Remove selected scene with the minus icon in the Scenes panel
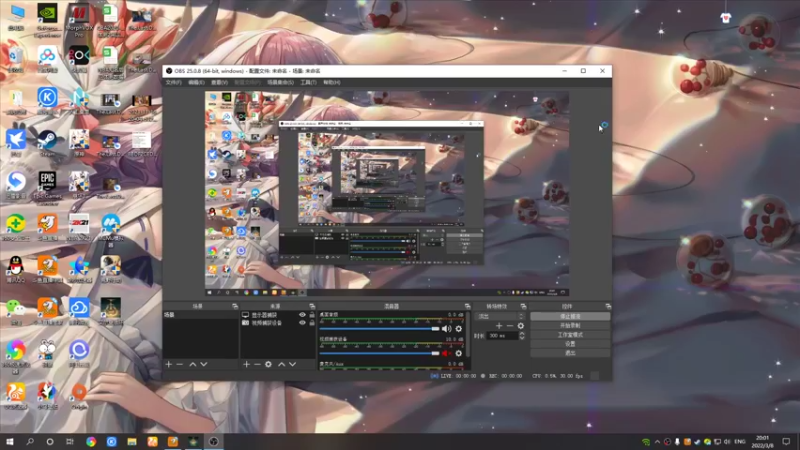The width and height of the screenshot is (800, 450). (180, 364)
